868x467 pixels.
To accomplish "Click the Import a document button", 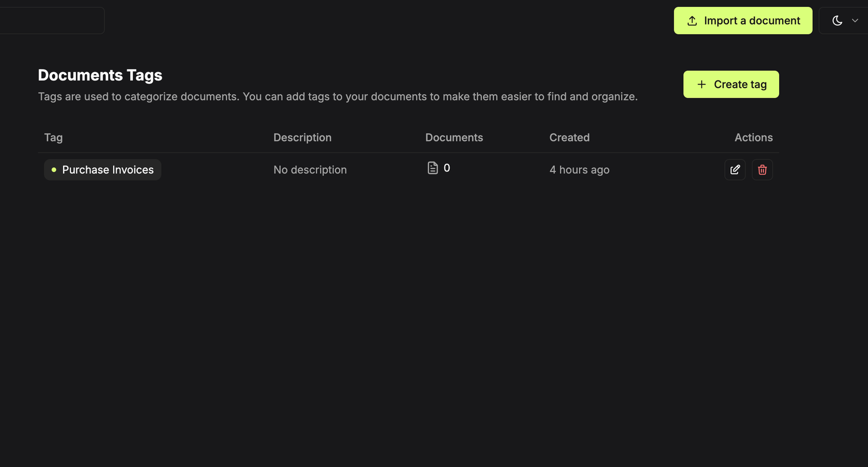I will 743,21.
